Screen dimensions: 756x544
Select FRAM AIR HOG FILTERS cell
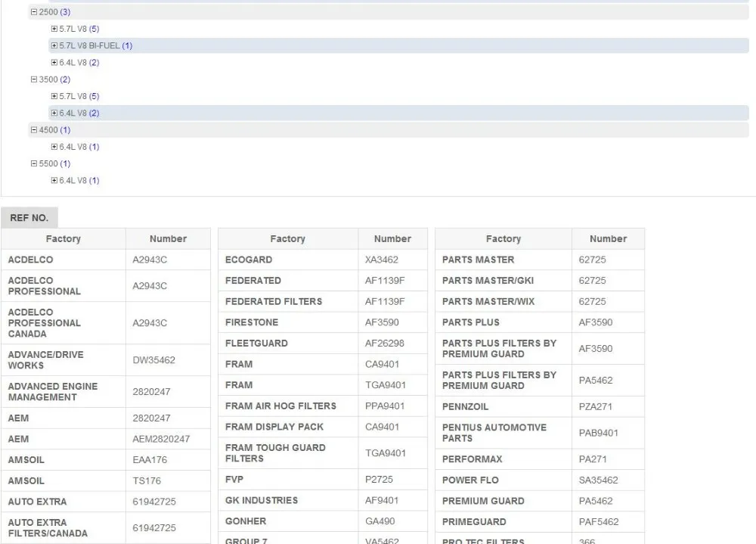[x=288, y=406]
